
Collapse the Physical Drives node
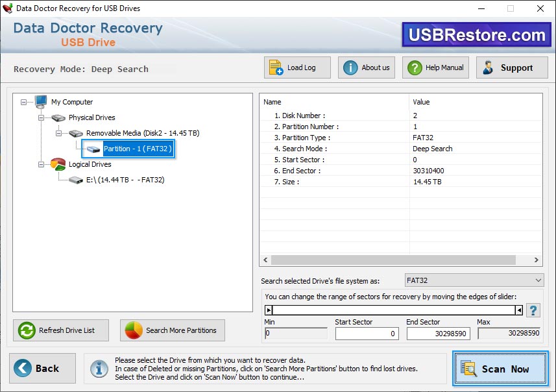[41, 117]
